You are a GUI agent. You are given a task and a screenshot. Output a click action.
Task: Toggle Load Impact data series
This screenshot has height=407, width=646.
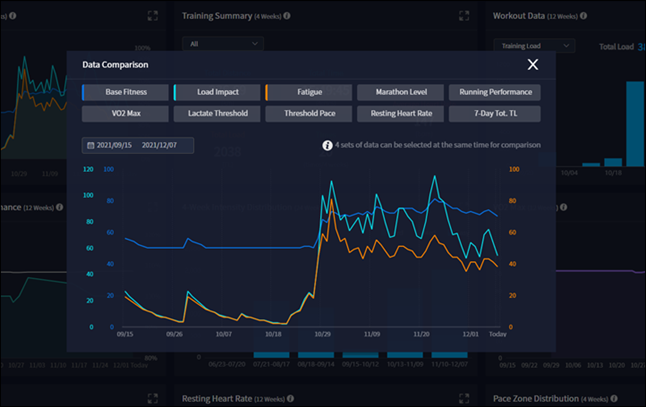[217, 92]
